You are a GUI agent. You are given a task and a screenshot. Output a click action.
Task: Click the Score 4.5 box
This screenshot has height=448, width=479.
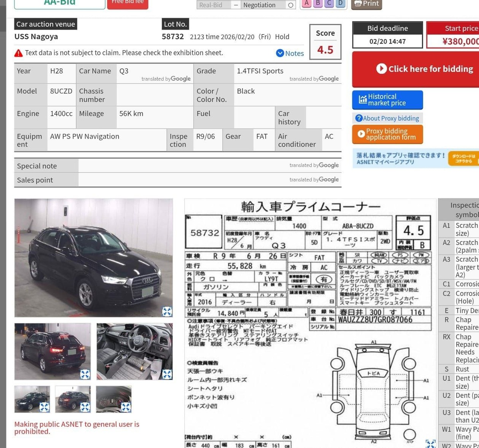pyautogui.click(x=325, y=42)
